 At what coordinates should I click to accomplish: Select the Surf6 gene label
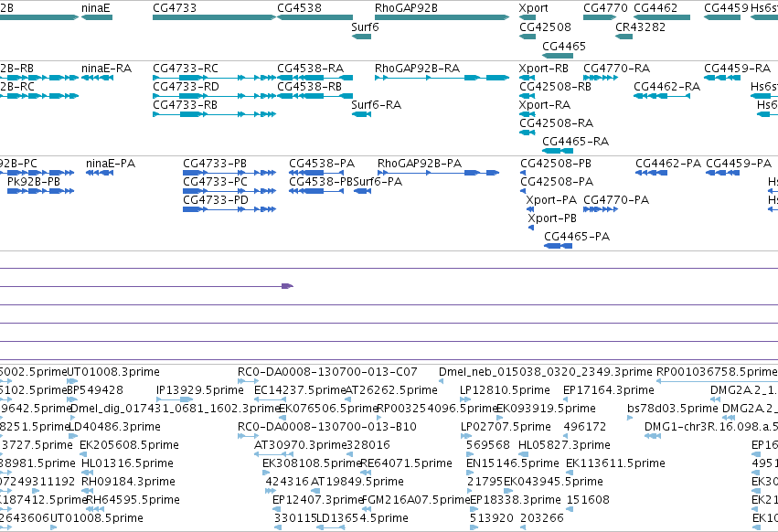click(365, 27)
